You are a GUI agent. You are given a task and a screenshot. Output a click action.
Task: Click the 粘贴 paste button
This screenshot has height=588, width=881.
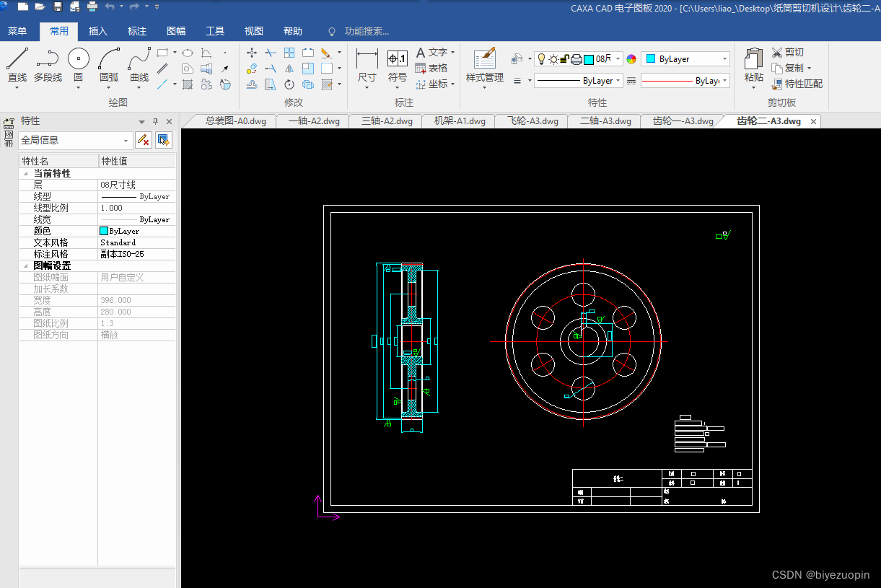coord(753,67)
